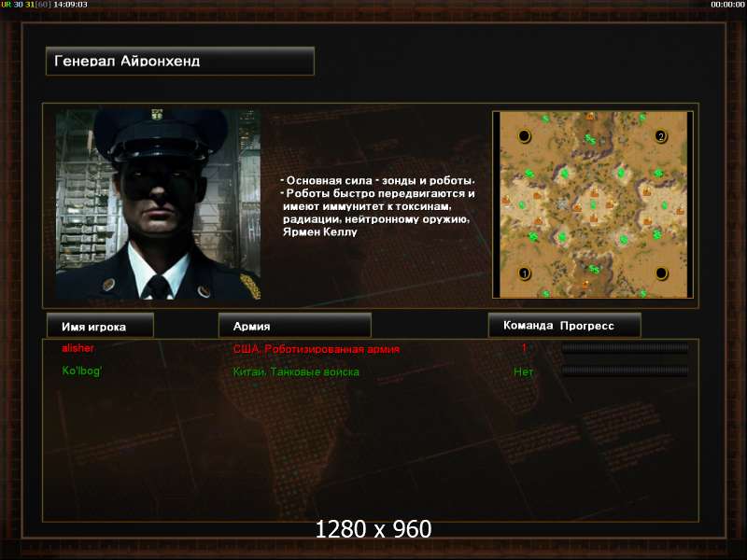The height and width of the screenshot is (560, 747).
Task: Select the "Имя игрока" column header
Action: tap(100, 326)
